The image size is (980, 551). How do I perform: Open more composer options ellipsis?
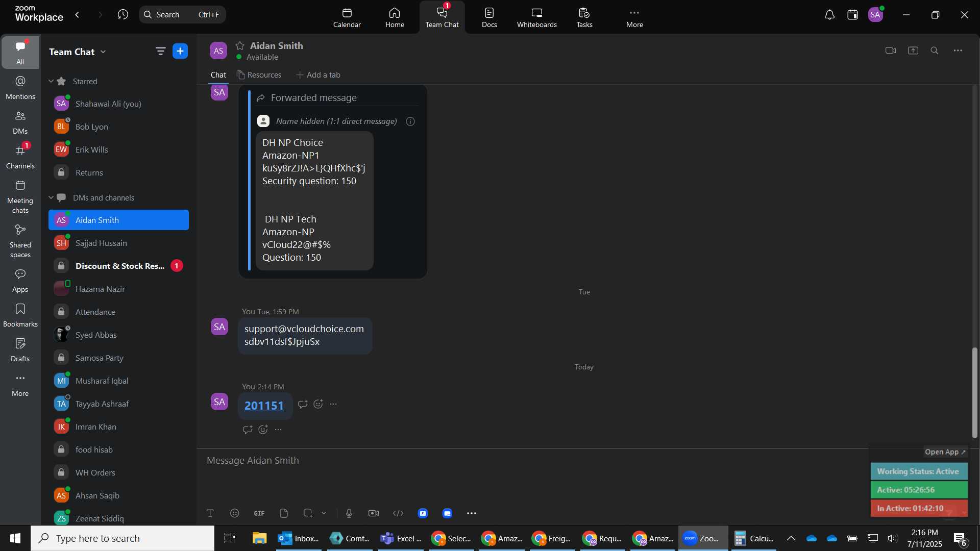[472, 513]
